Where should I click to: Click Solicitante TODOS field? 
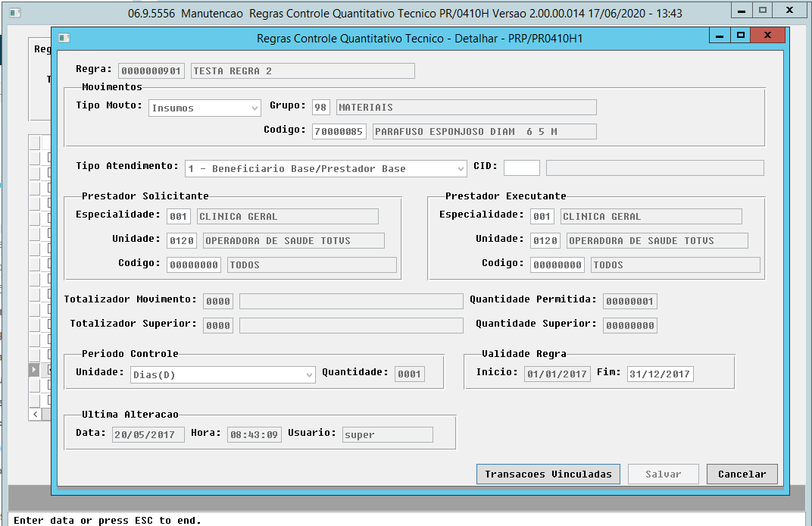tap(312, 265)
